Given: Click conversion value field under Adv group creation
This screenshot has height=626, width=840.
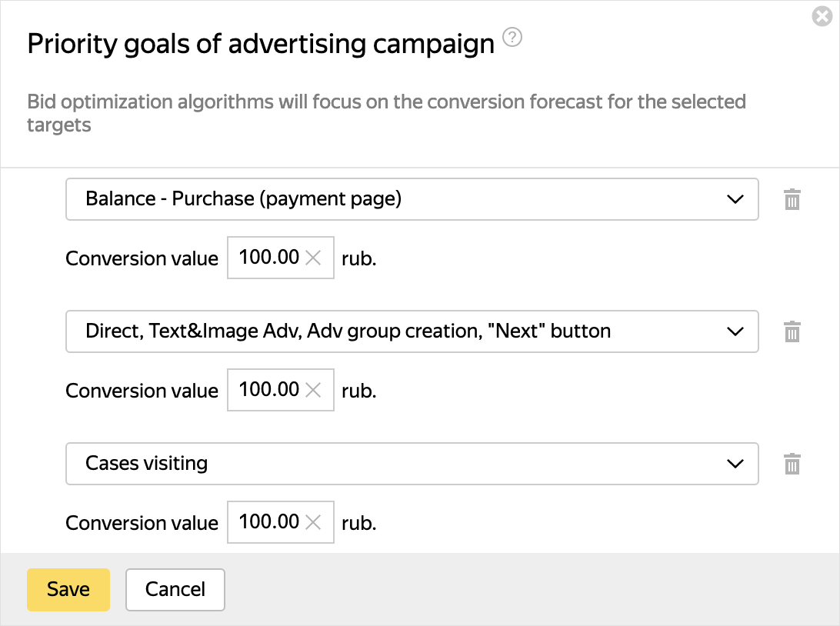Looking at the screenshot, I should pos(268,390).
